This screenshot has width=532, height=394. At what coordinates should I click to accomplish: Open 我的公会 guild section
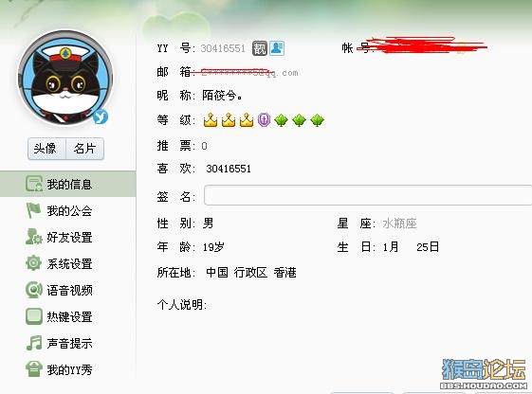(68, 210)
